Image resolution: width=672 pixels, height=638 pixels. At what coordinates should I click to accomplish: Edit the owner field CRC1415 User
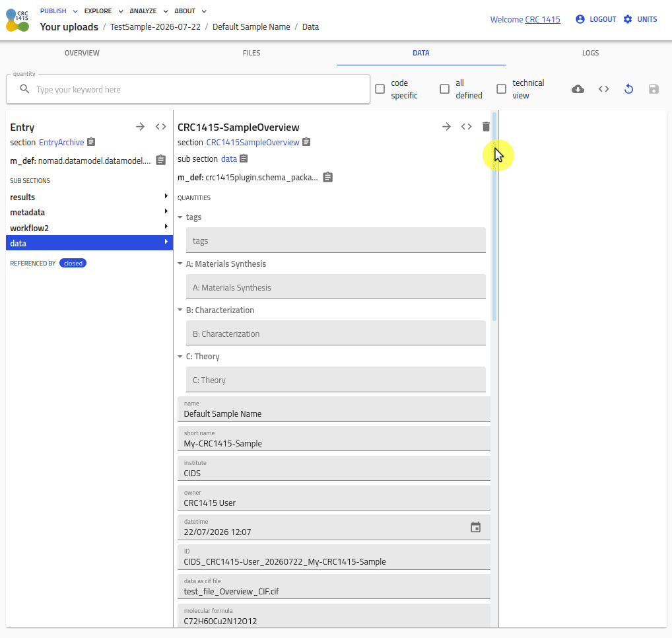[334, 498]
